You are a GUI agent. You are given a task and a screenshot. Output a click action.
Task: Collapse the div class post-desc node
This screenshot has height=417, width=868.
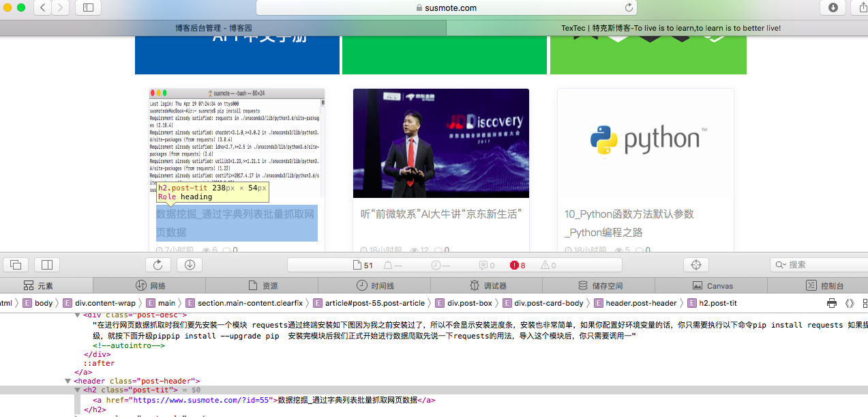(x=77, y=315)
